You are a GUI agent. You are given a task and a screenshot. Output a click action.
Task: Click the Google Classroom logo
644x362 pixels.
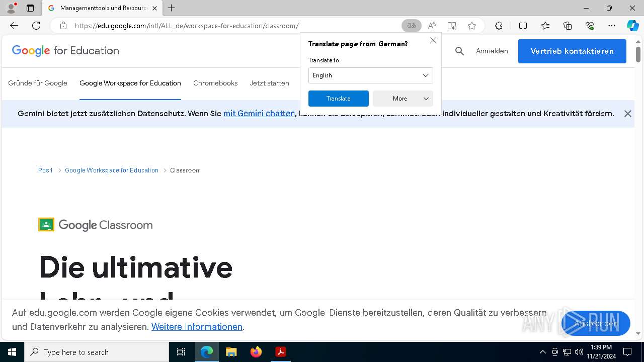[96, 225]
